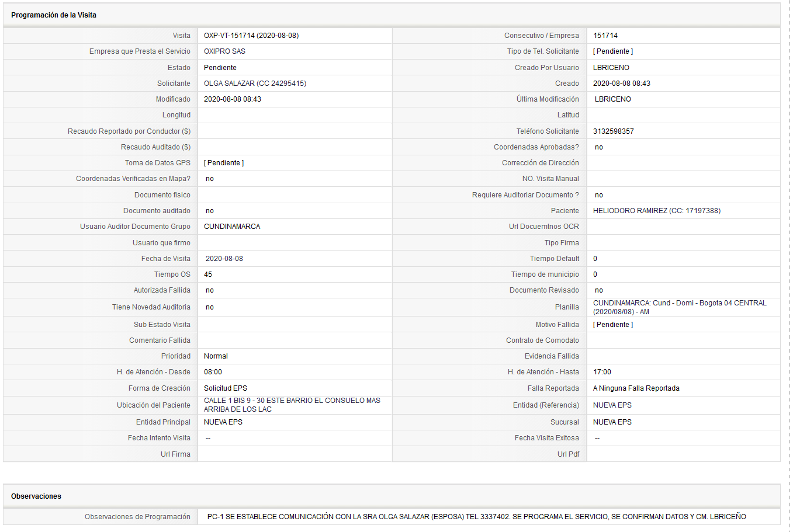
Task: Click Modificado value 2020-08-08 08:43
Action: [233, 99]
